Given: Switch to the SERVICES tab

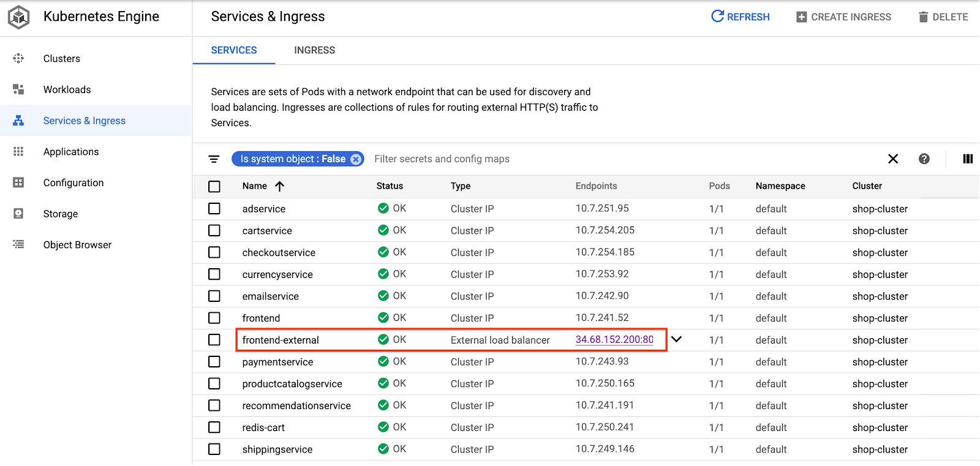Looking at the screenshot, I should tap(234, 50).
